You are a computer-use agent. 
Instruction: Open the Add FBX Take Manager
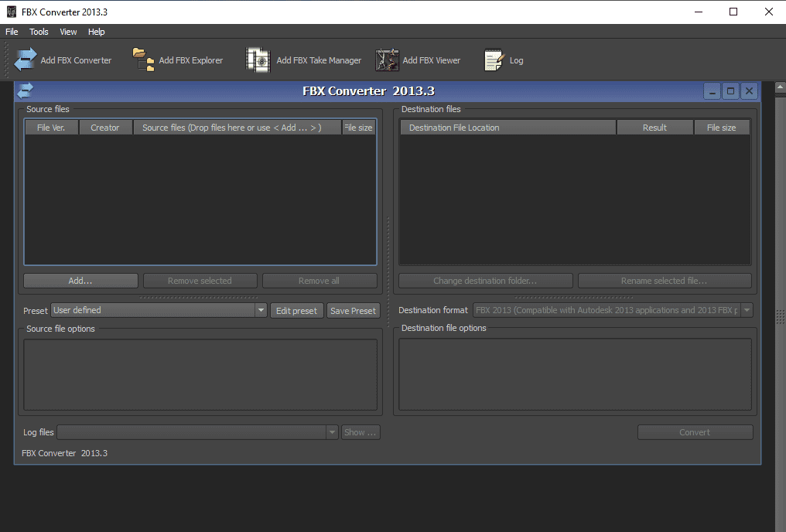click(x=303, y=60)
